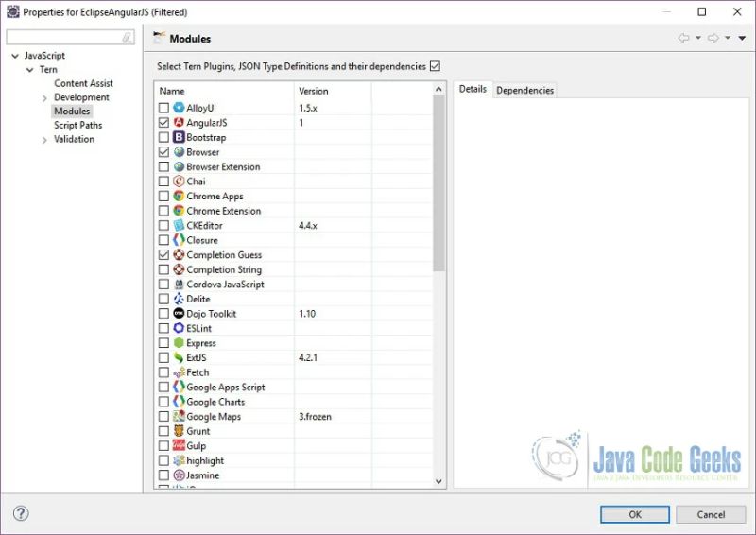Click the AlloyUI module icon
The height and width of the screenshot is (535, 756).
179,108
